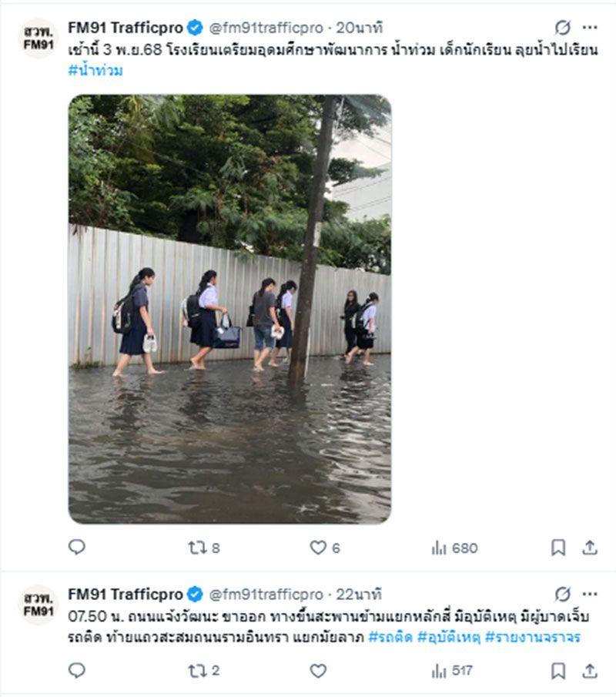The image size is (616, 697).
Task: View analytics showing 680 views
Action: (454, 548)
